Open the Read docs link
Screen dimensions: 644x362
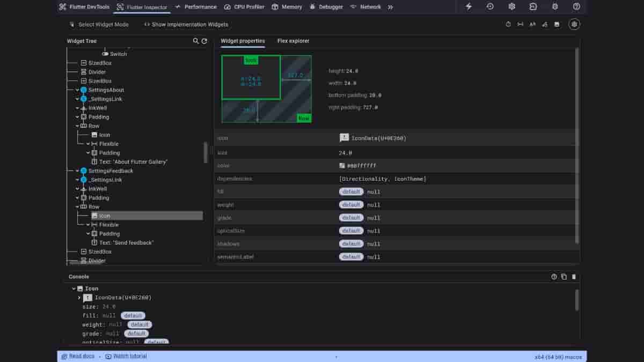pyautogui.click(x=78, y=356)
